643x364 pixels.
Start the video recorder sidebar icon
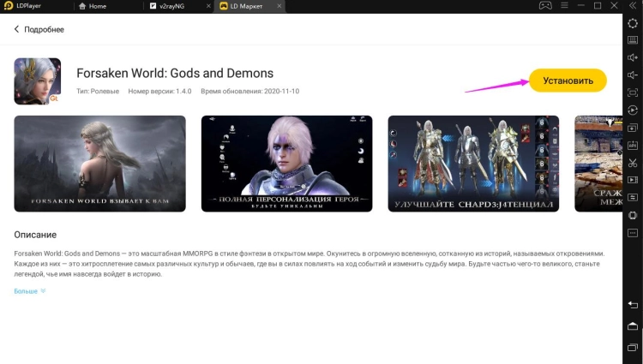coord(633,180)
